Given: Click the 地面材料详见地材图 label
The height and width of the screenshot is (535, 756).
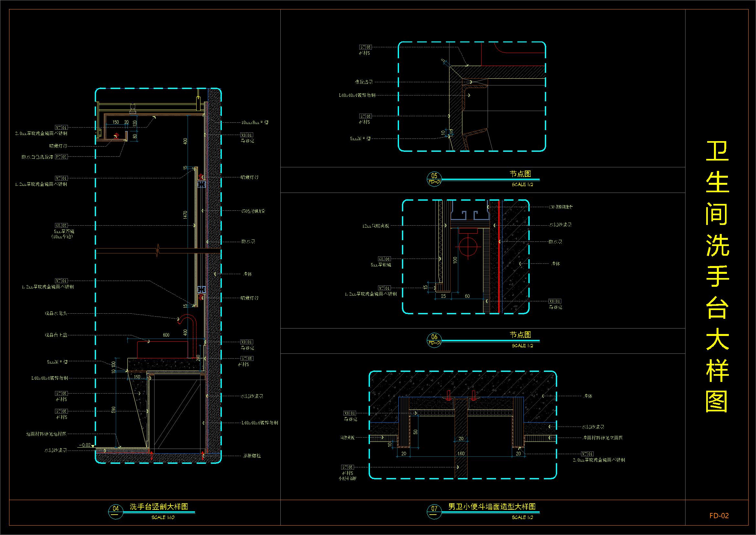Looking at the screenshot, I should (46, 434).
